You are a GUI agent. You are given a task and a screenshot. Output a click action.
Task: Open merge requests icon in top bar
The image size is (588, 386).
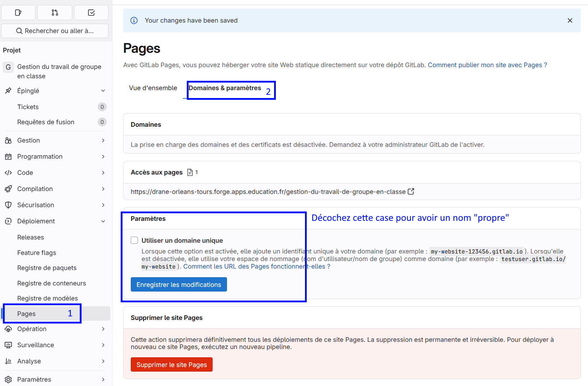coord(55,13)
